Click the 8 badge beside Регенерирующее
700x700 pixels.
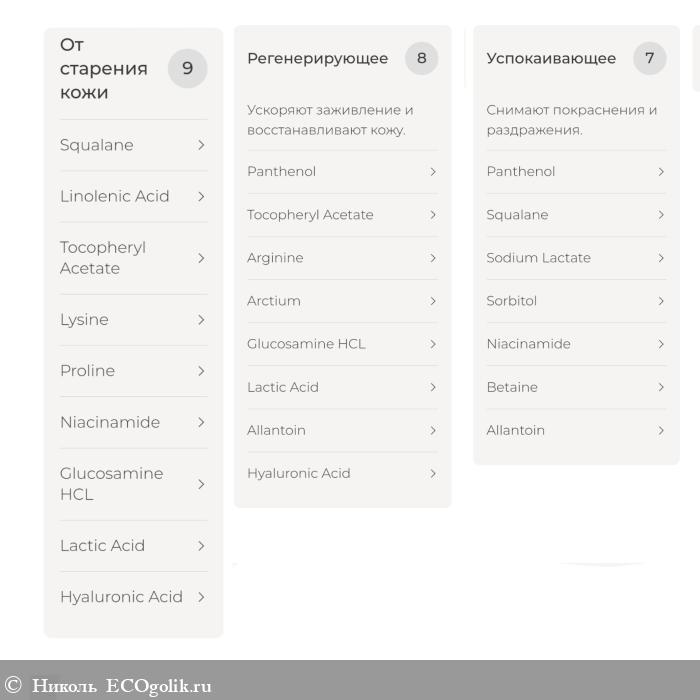(421, 58)
